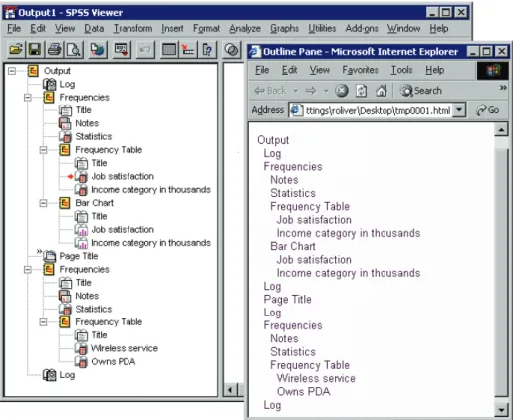Click the Notes icon under first Frequencies
Screen dimensions: 513x420
65,123
